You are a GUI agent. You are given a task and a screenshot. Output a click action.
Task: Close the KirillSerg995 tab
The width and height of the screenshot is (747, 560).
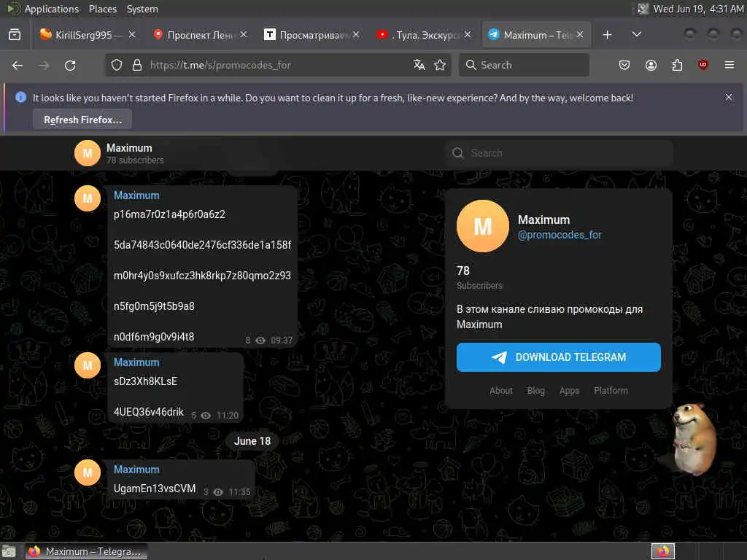click(132, 35)
